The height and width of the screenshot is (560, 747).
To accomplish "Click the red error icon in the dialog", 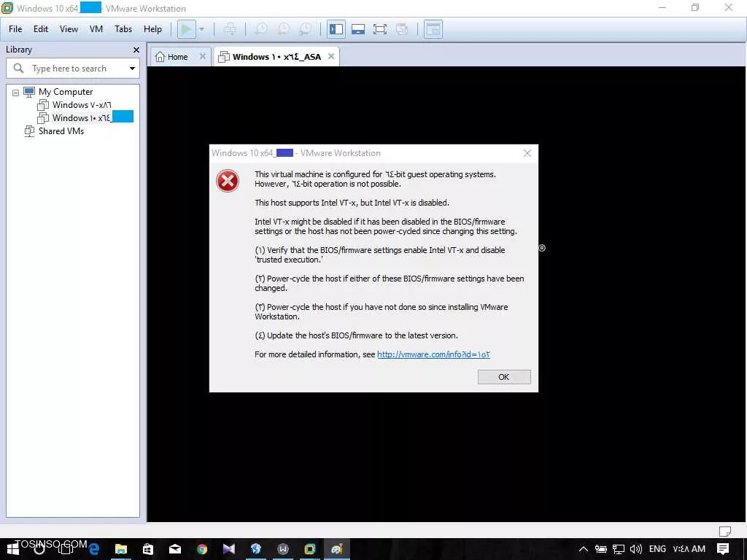I will 228,181.
